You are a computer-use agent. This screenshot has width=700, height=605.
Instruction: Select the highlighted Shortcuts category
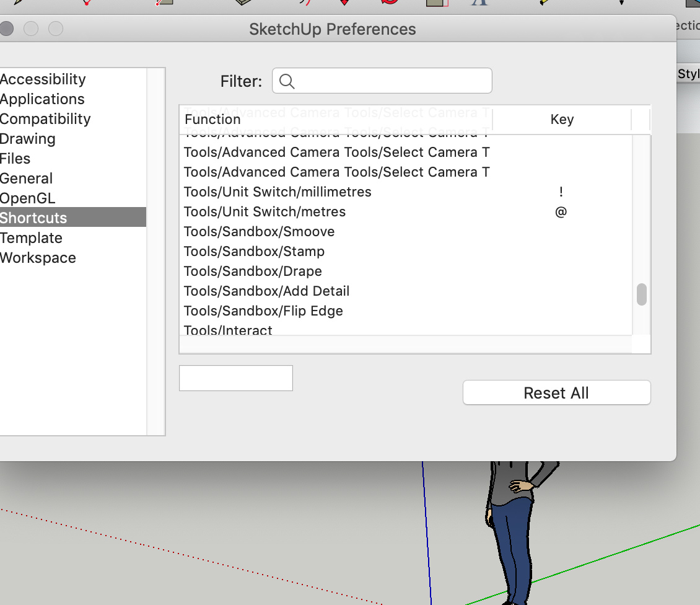pos(72,217)
